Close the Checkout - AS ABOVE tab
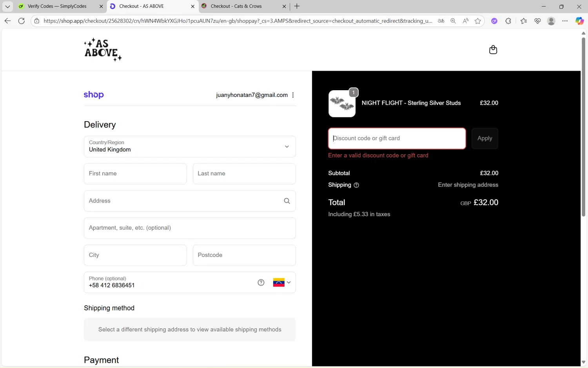Viewport: 588px width, 368px height. tap(192, 6)
